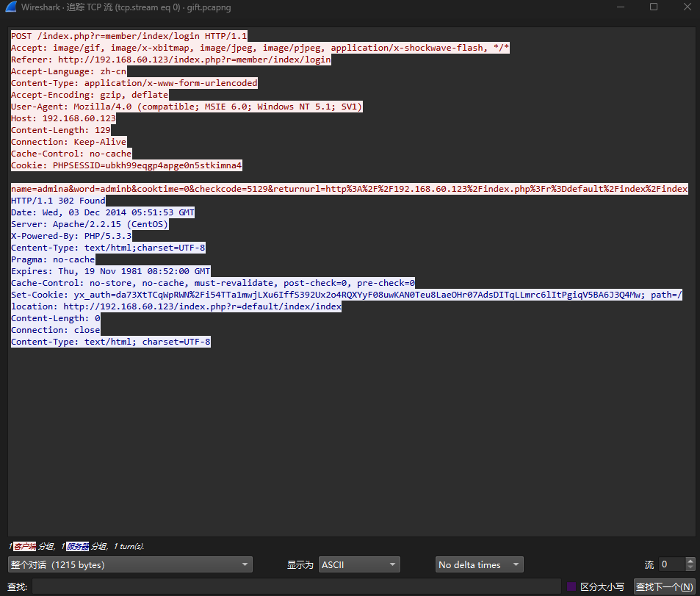Click the Date: Wed, 03 Dec 2014 line
This screenshot has height=596, width=700.
coord(103,212)
